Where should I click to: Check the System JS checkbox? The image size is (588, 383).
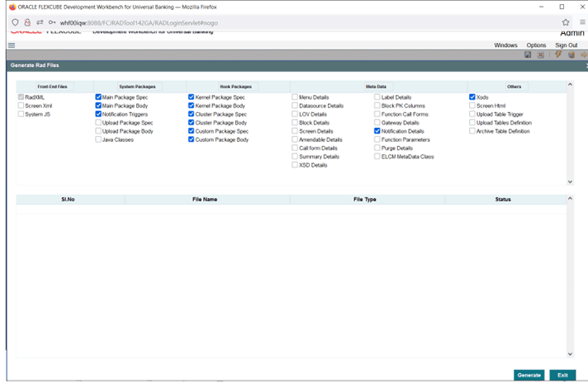(21, 114)
